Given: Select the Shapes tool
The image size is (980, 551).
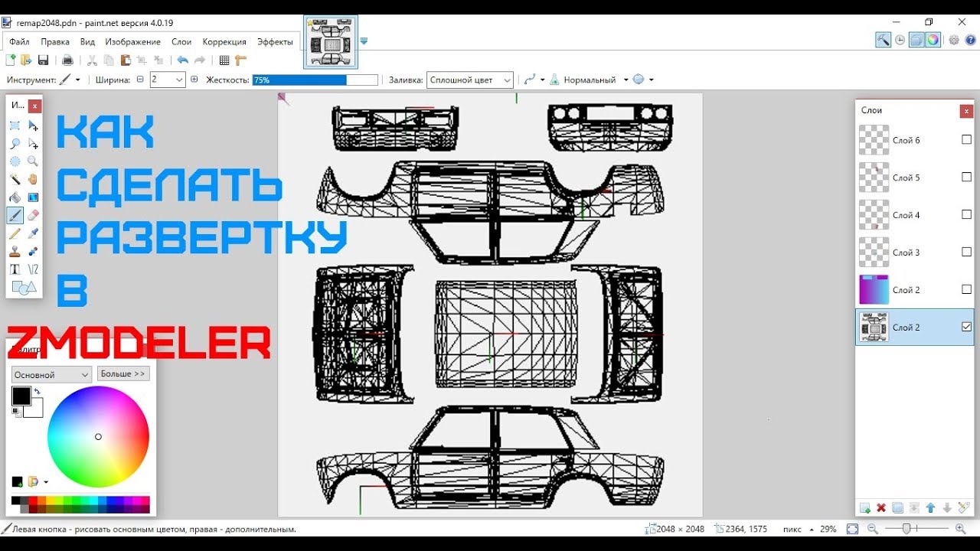Looking at the screenshot, I should tap(24, 288).
